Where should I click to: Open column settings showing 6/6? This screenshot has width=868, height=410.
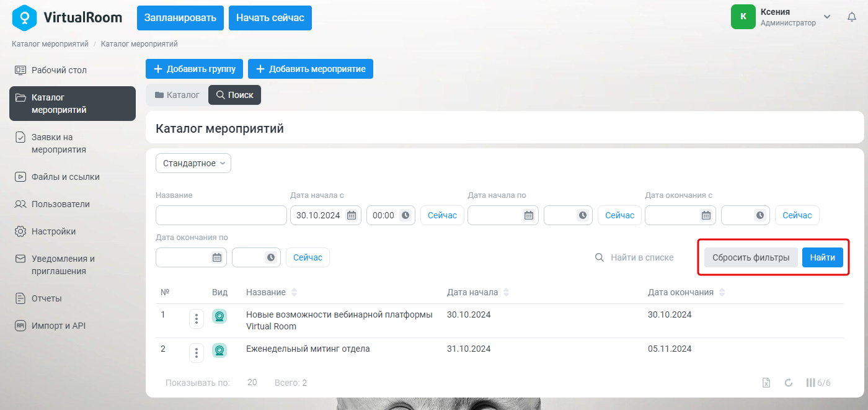[x=818, y=383]
